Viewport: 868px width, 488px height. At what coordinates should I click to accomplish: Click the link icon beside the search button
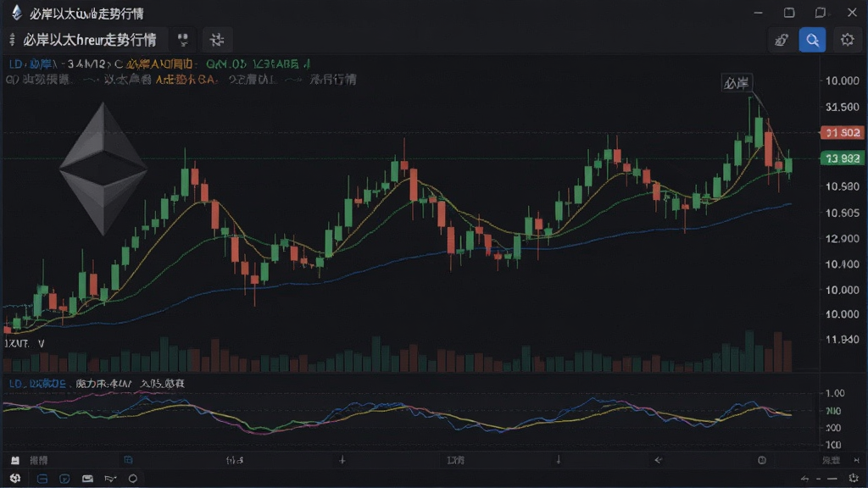click(x=782, y=40)
